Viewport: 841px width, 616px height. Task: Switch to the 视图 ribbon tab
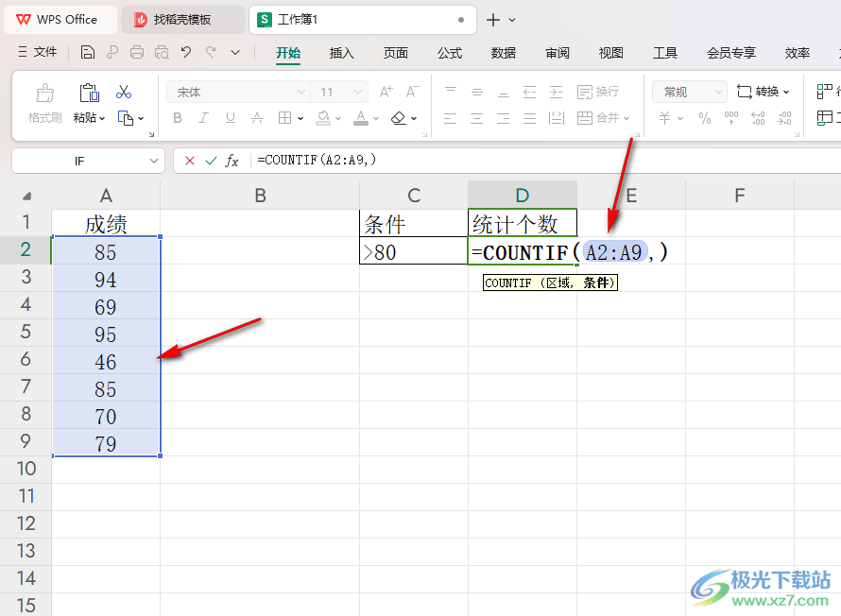pos(610,53)
